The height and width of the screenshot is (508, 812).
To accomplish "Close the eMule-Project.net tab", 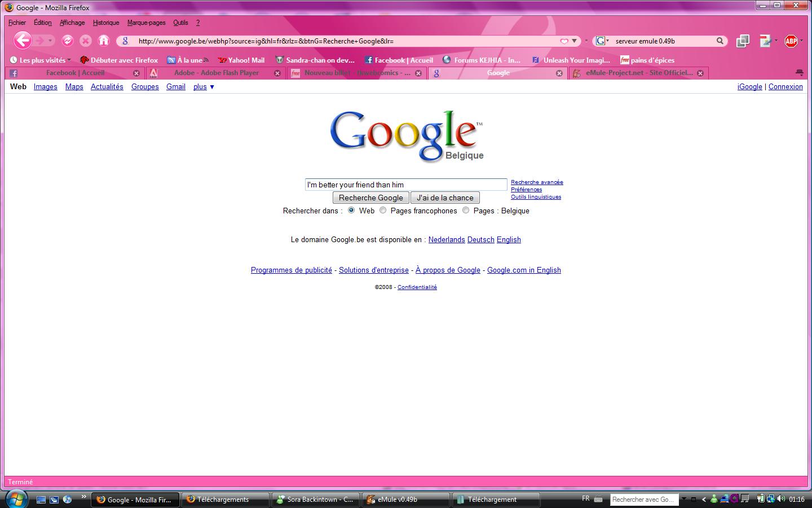I will pyautogui.click(x=700, y=73).
